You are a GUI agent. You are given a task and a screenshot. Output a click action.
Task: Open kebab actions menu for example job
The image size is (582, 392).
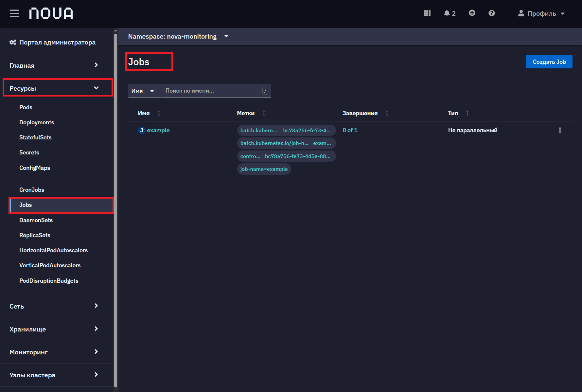[560, 130]
